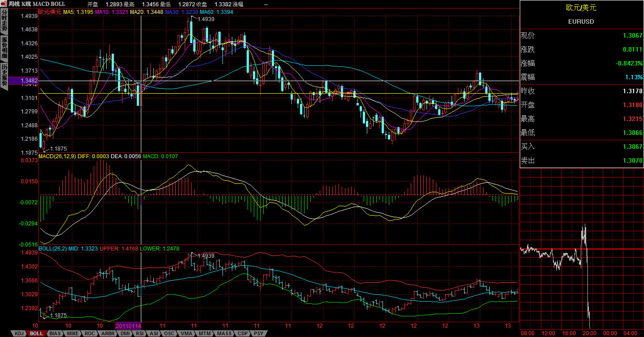Switch to the PSY indicator tab

tap(259, 333)
